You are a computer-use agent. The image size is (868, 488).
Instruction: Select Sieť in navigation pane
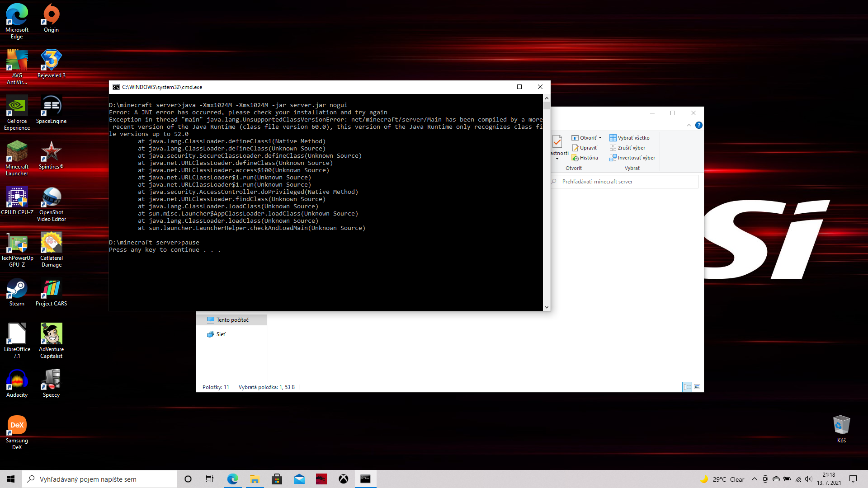[221, 334]
